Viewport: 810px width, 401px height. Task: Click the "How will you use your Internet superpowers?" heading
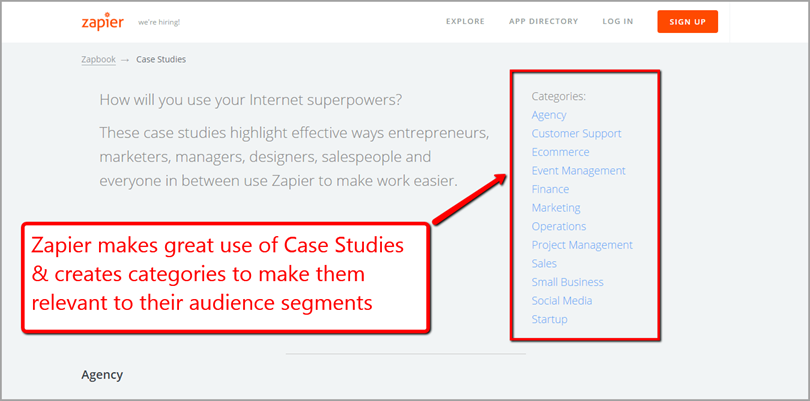(251, 100)
